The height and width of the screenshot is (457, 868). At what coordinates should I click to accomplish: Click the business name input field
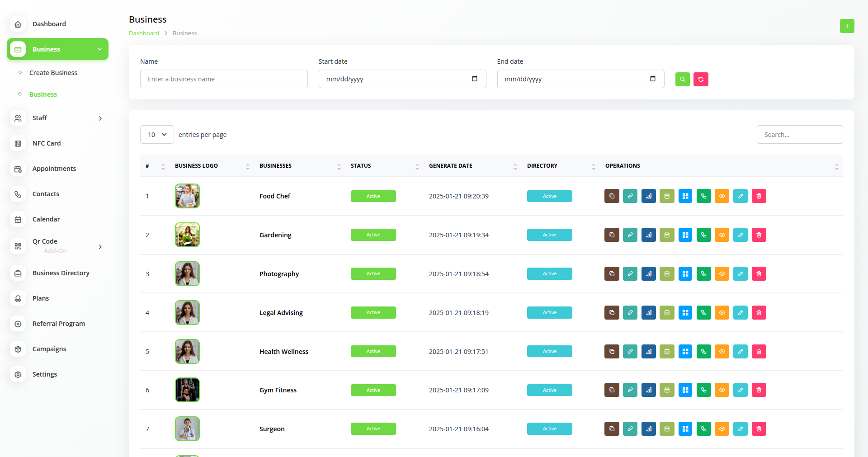coord(224,79)
